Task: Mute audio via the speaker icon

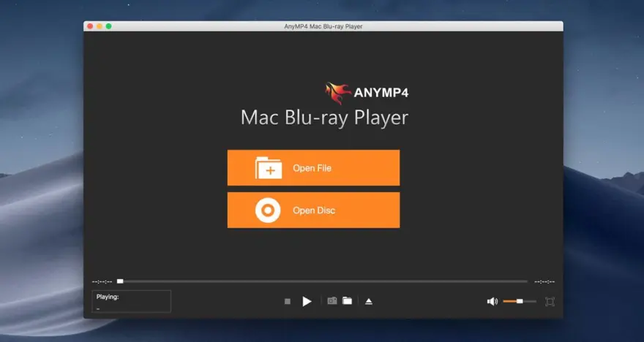Action: pos(493,301)
